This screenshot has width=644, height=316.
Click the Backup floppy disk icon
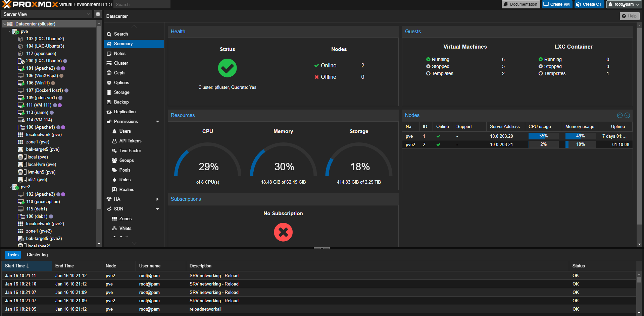(x=109, y=102)
